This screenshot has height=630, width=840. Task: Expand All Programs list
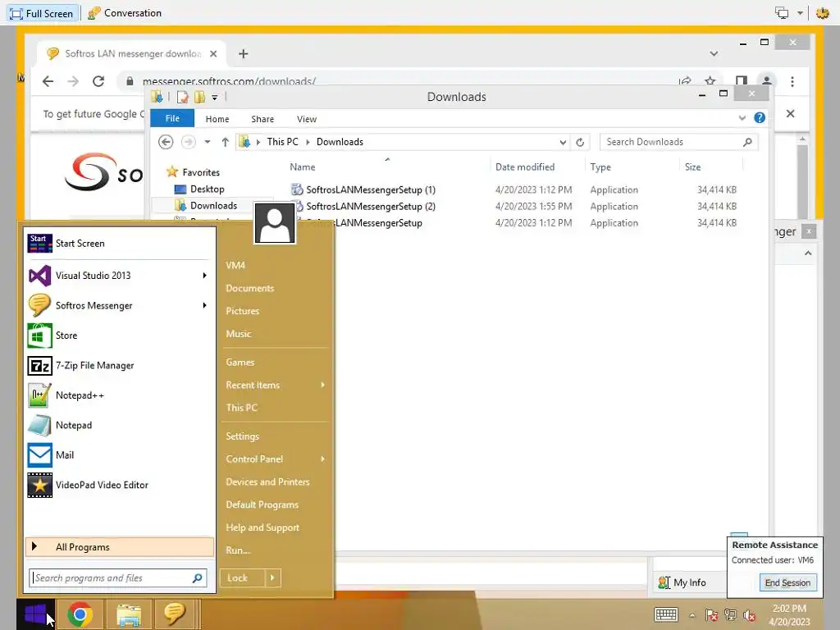point(120,547)
